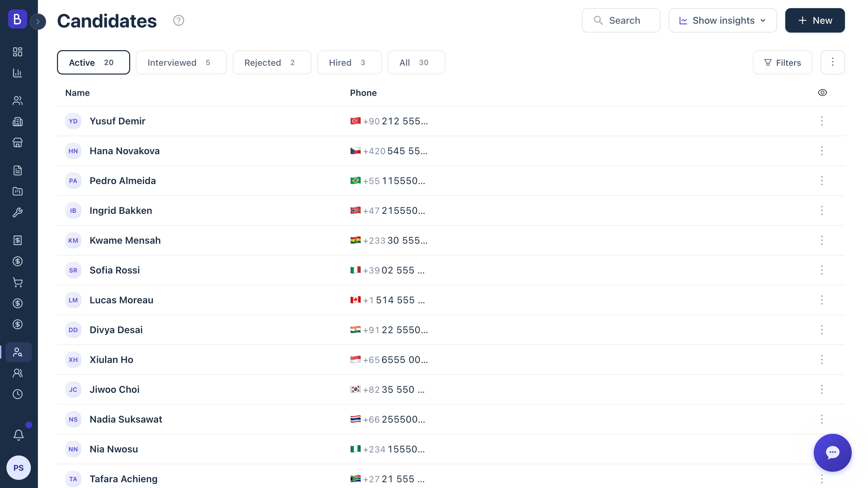Open row actions menu for Sofia Rossi

(x=822, y=270)
